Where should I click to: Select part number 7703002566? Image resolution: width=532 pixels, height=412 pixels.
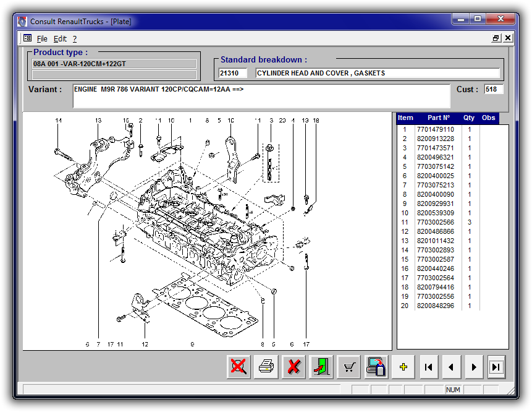436,222
